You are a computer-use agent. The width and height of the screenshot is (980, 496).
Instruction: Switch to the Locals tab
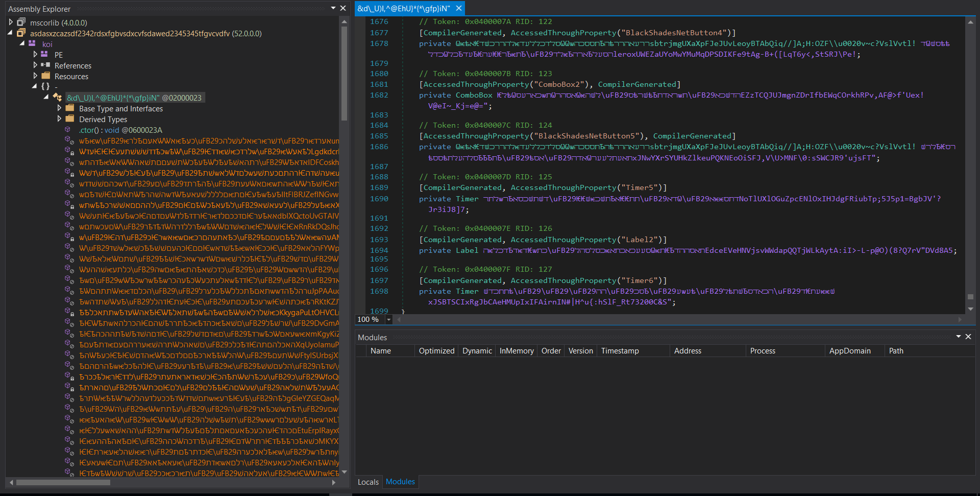(x=368, y=482)
